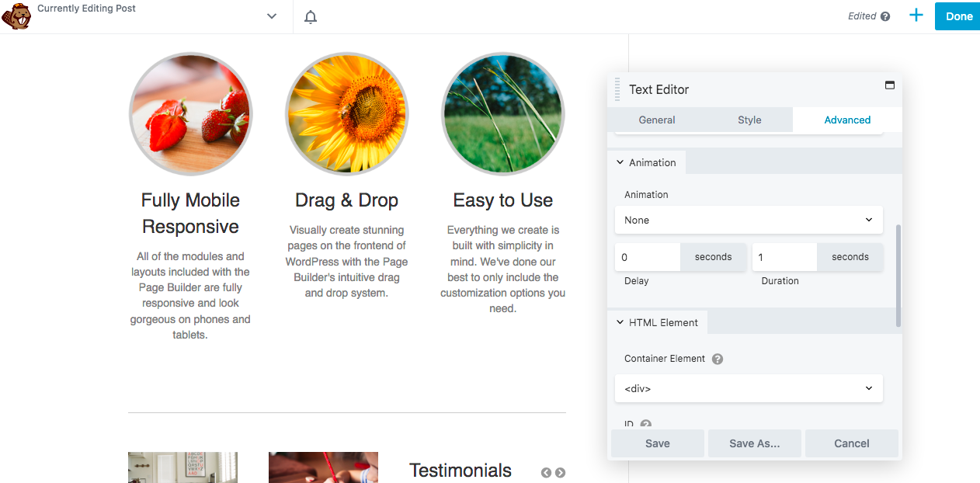
Task: Maximize the Text Editor settings panel
Action: pos(890,85)
